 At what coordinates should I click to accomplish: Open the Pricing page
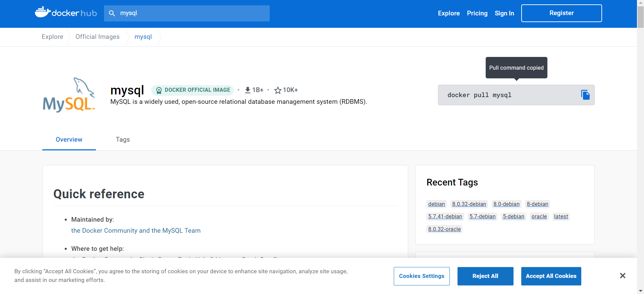click(477, 13)
